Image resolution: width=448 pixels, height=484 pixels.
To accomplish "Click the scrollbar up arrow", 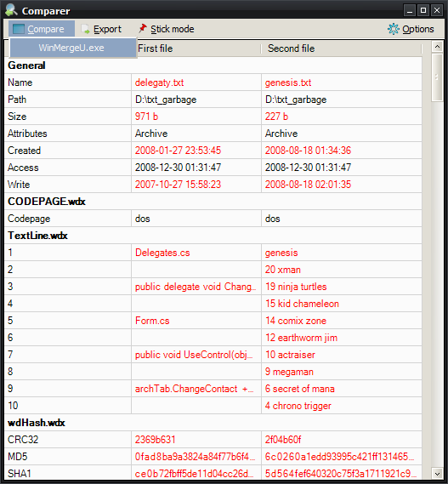I will 437,47.
